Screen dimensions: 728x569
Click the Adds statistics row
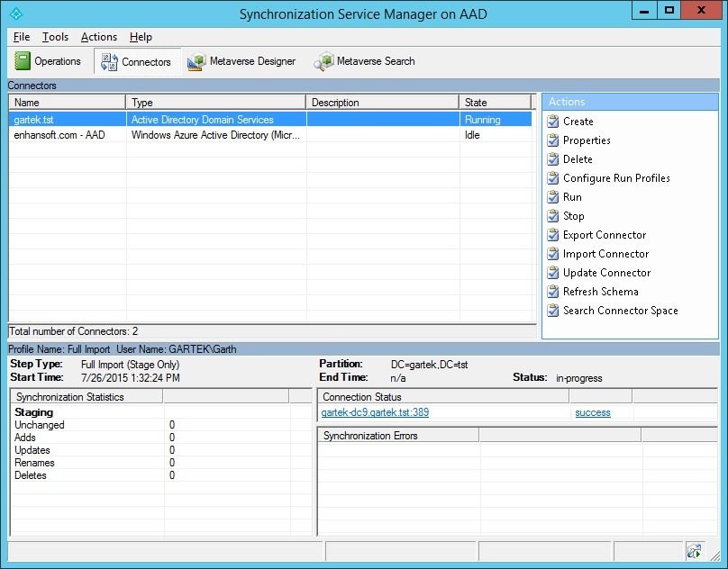coord(161,438)
